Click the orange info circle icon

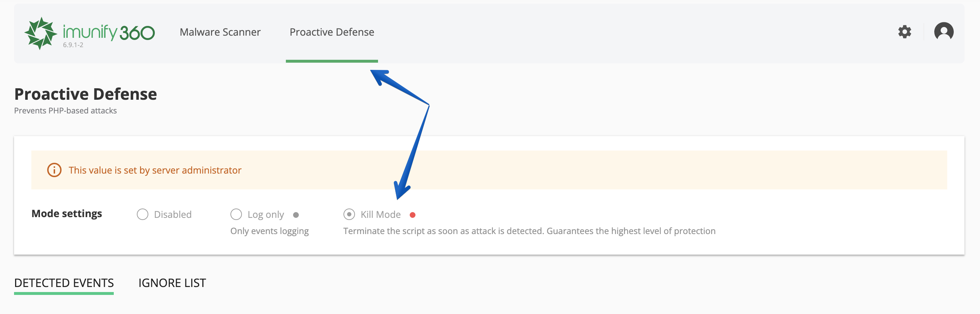click(x=54, y=170)
